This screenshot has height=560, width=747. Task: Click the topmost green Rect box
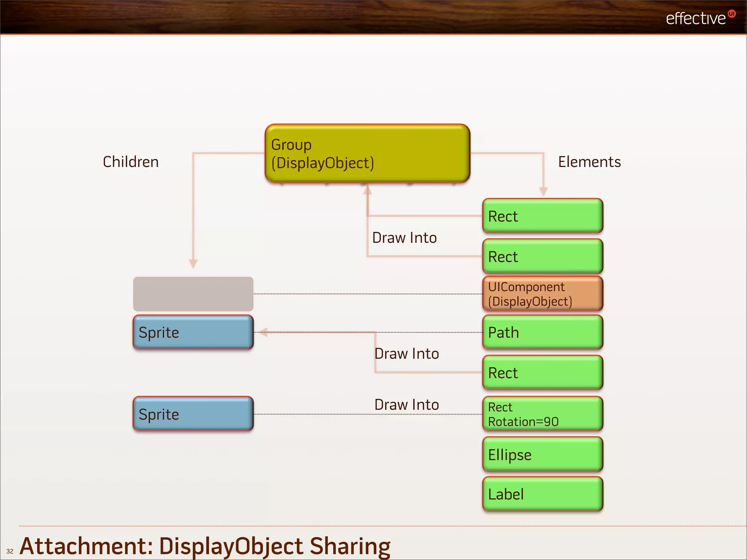(542, 216)
